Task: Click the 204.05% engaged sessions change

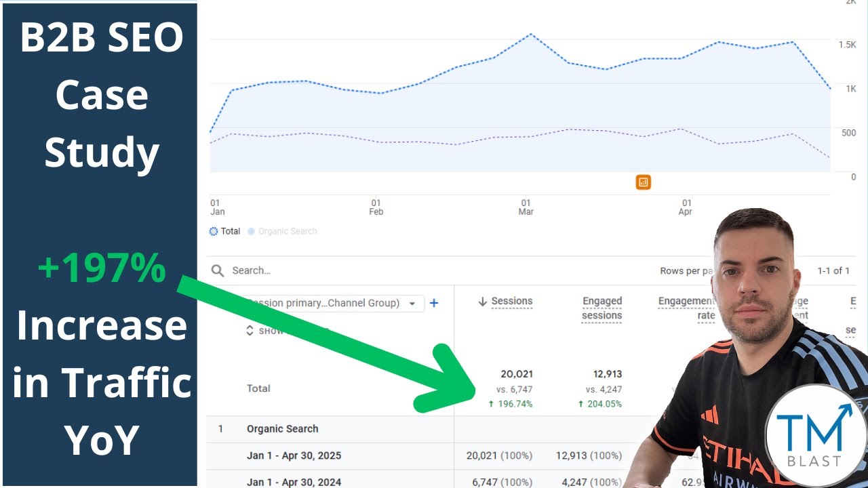Action: (599, 404)
